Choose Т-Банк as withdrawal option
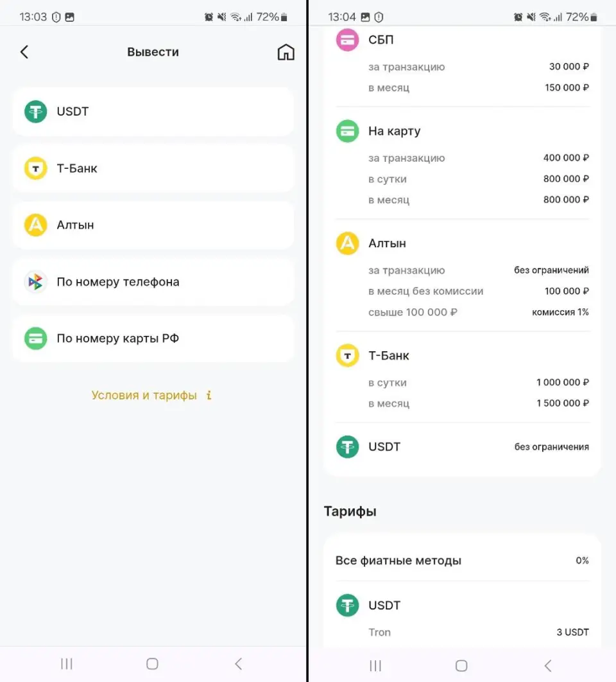The width and height of the screenshot is (616, 682). pyautogui.click(x=153, y=169)
